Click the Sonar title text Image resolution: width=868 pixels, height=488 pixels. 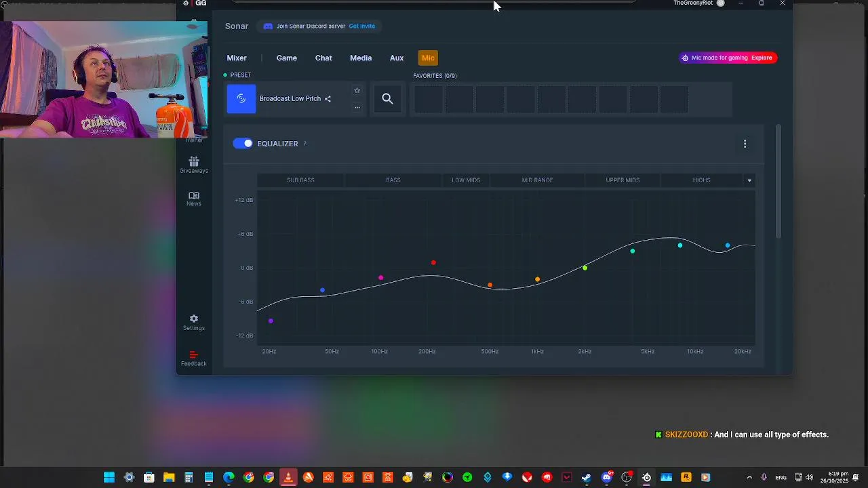pos(237,26)
